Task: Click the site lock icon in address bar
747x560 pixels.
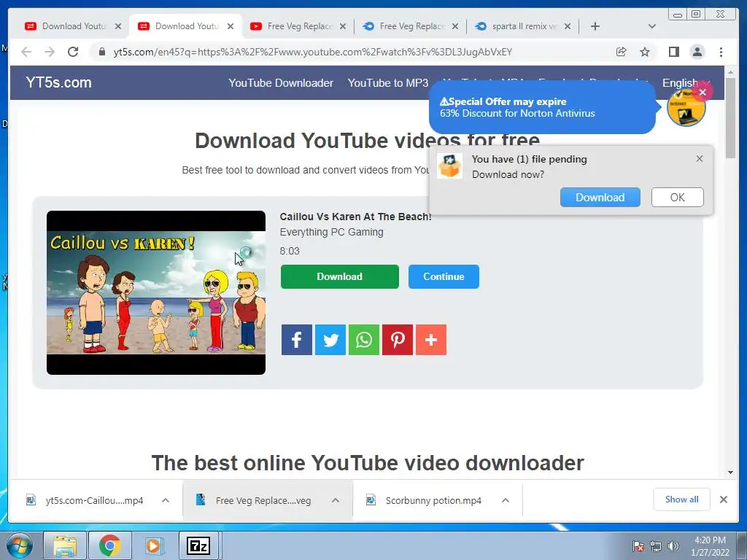Action: [102, 52]
